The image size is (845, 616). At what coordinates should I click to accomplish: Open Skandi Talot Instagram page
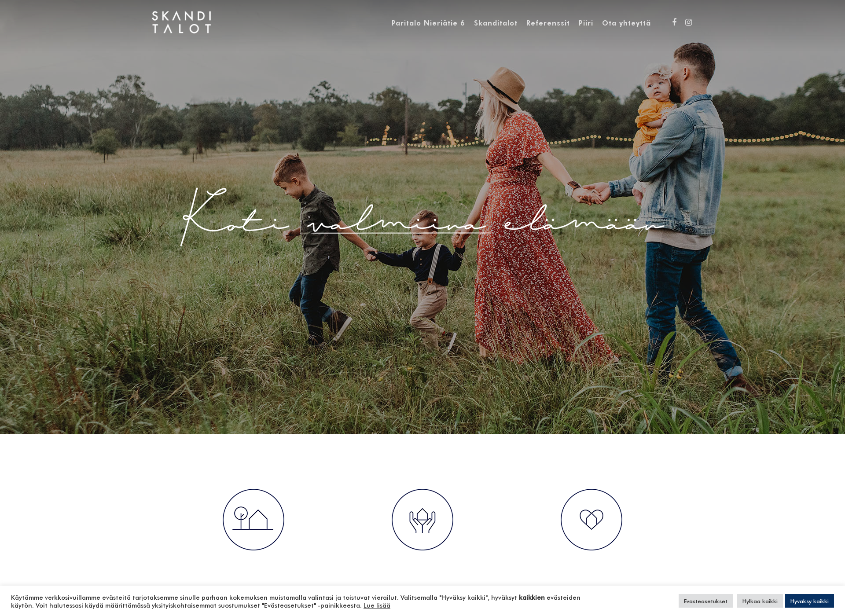click(689, 22)
